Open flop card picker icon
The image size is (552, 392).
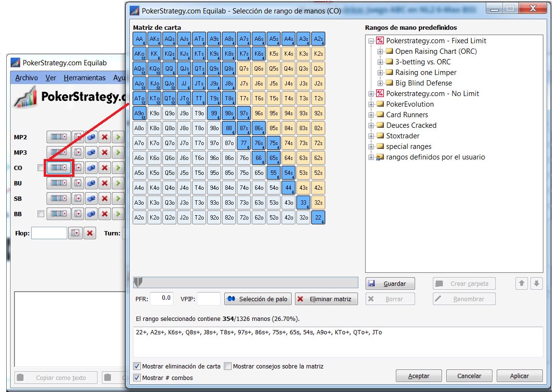point(75,233)
